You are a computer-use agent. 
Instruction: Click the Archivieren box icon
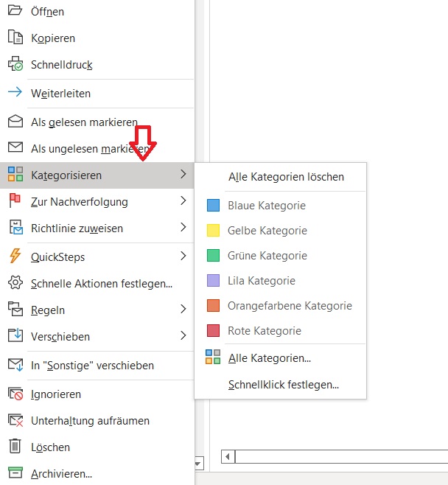point(15,472)
